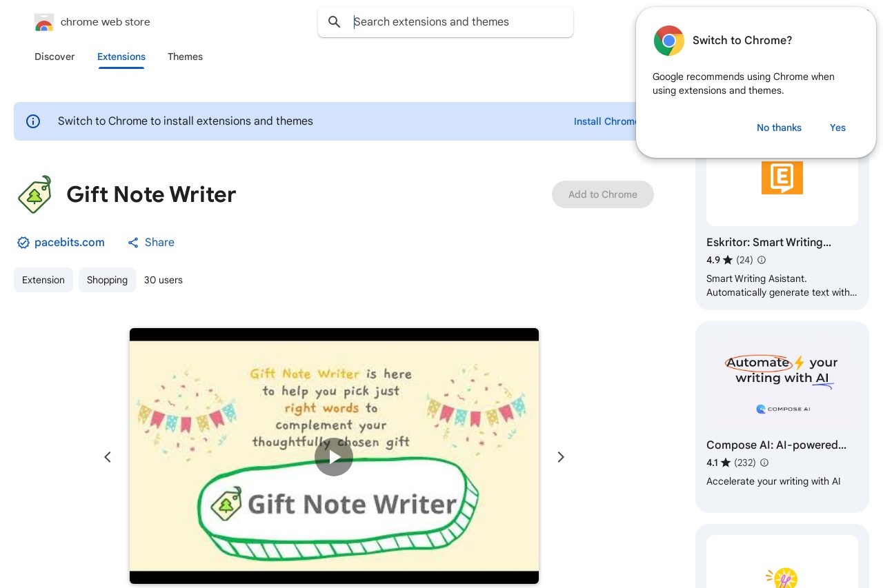Select the Extension category chip
The height and width of the screenshot is (588, 883).
43,280
